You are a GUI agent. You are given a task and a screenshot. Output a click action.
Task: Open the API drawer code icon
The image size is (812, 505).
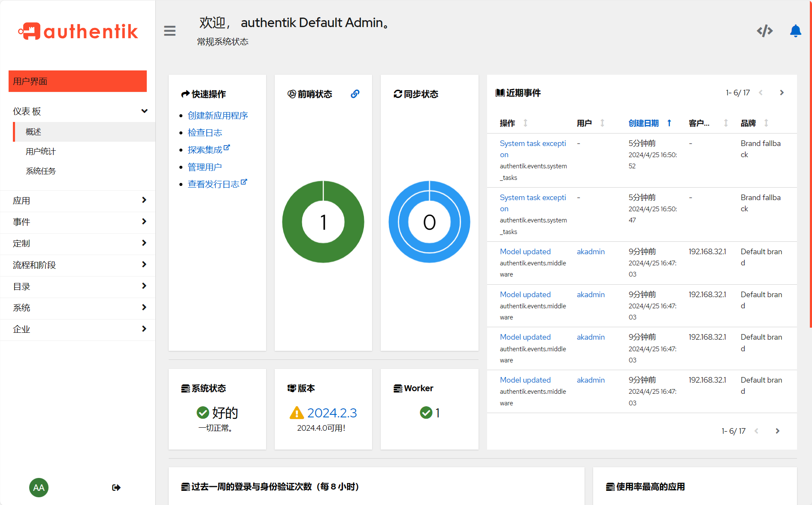point(764,31)
